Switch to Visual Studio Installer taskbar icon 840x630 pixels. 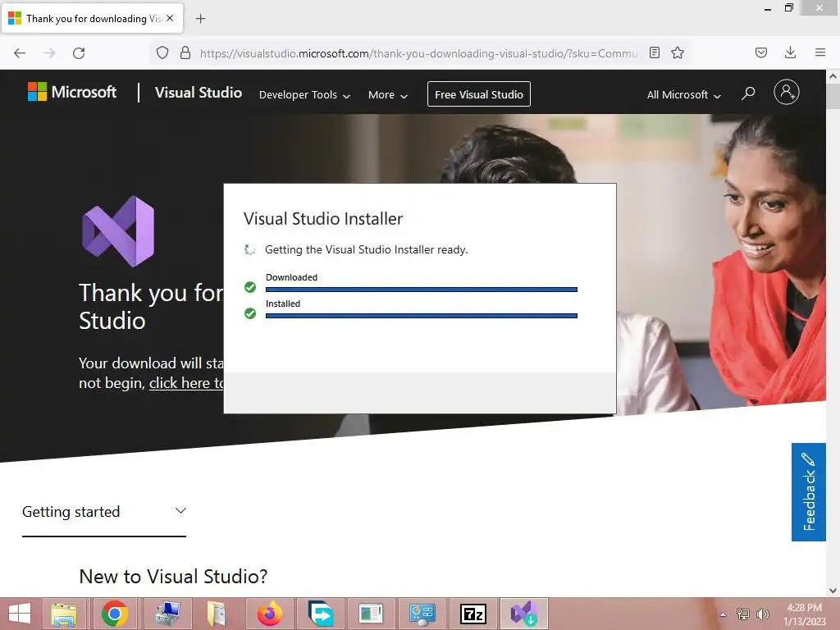(x=524, y=614)
